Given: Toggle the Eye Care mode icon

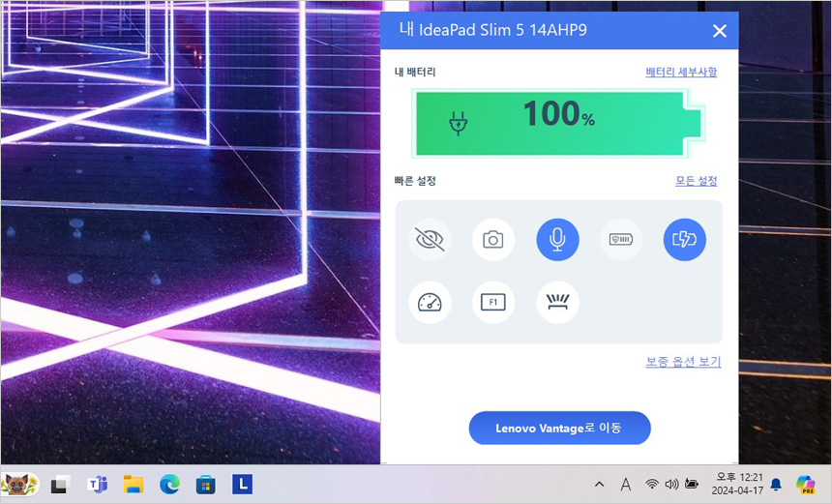Looking at the screenshot, I should tap(430, 239).
